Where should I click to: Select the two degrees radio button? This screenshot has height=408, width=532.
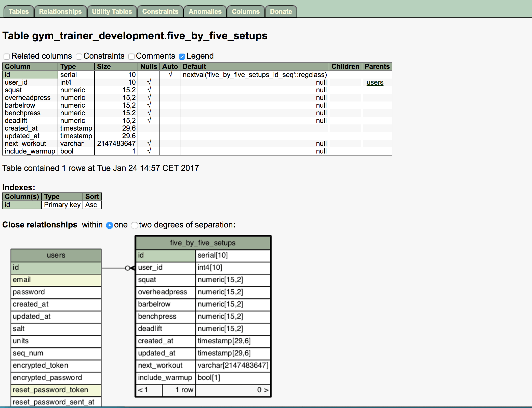point(135,225)
